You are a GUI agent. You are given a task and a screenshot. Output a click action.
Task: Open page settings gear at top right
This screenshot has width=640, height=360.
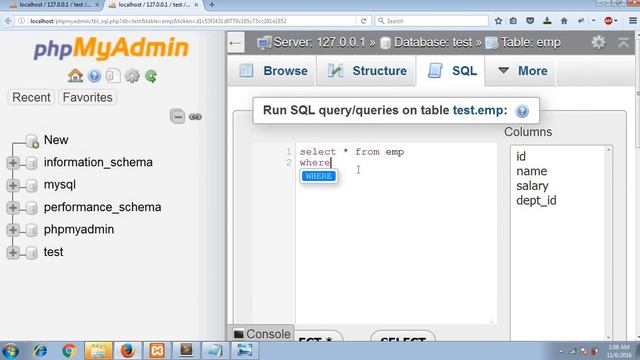click(x=598, y=42)
